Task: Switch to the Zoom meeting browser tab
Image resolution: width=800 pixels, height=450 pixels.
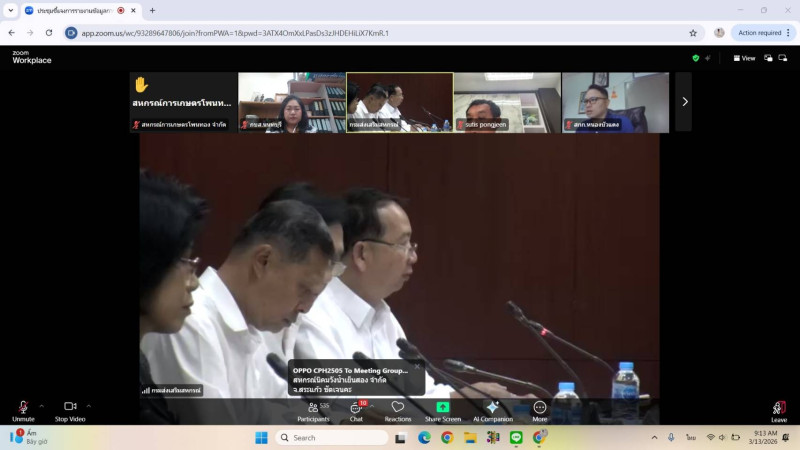Action: pos(75,10)
